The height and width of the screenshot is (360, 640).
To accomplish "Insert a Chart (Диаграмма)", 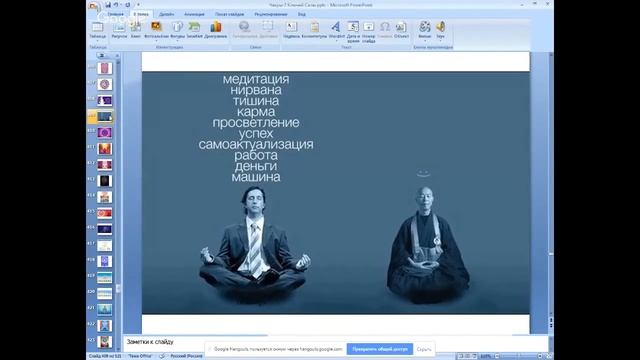I will 216,30.
